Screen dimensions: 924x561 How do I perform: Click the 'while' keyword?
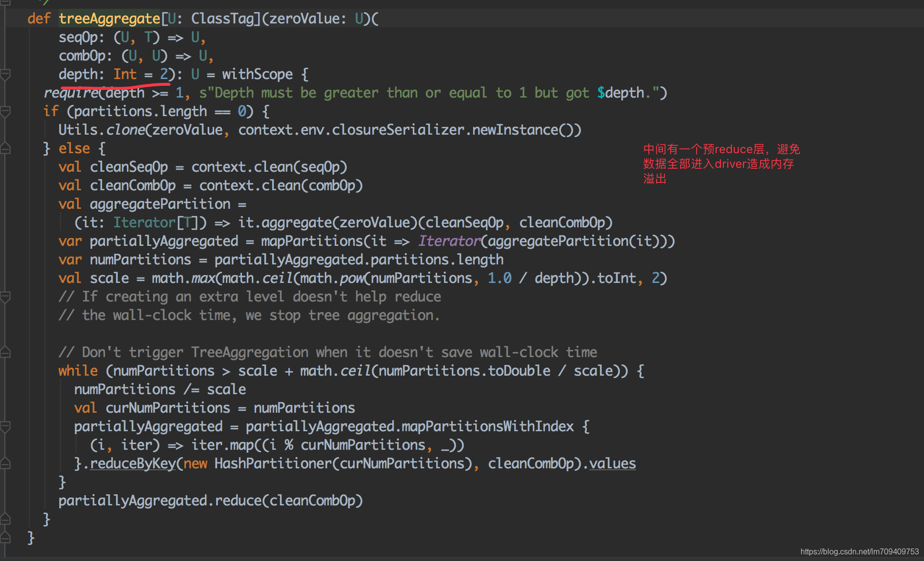pos(78,371)
